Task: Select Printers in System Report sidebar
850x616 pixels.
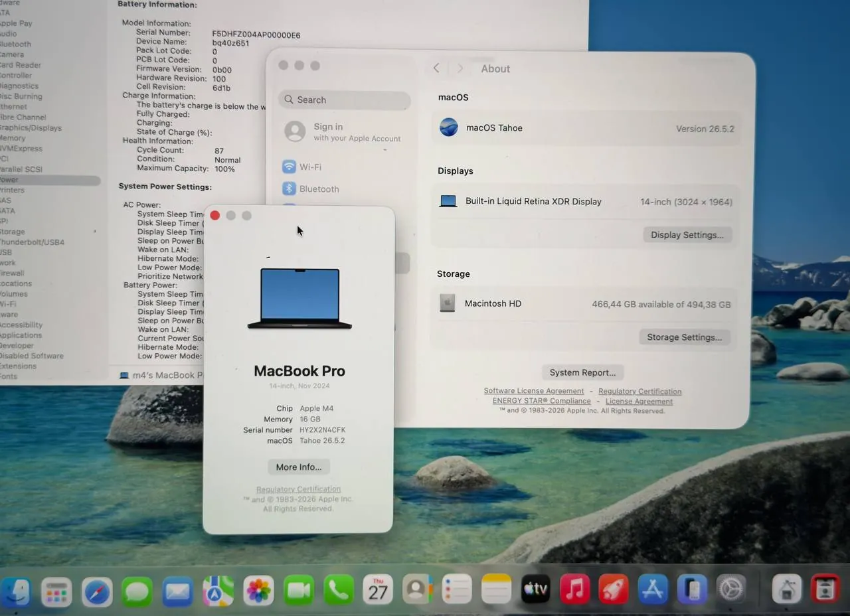Action: [x=12, y=190]
